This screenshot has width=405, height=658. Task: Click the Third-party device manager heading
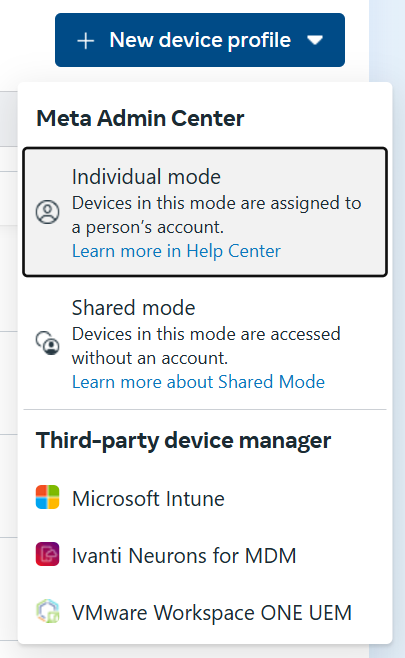(x=183, y=441)
